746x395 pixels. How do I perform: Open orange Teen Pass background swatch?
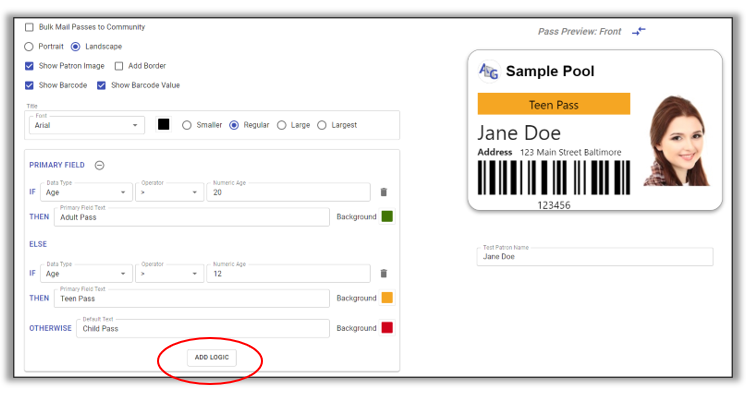click(387, 298)
